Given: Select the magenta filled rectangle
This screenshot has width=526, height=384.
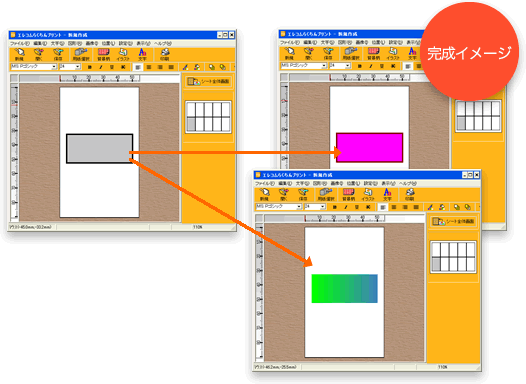Looking at the screenshot, I should point(369,148).
